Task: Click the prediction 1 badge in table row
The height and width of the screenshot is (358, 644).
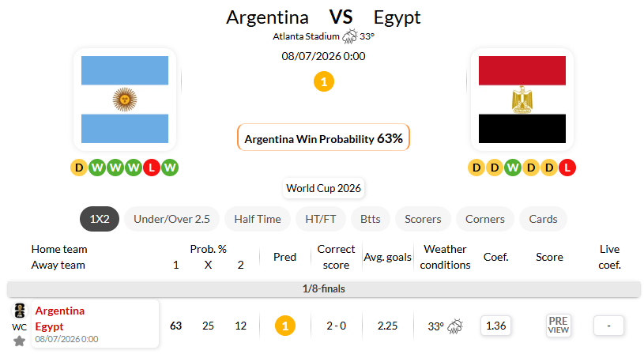Action: pos(285,326)
